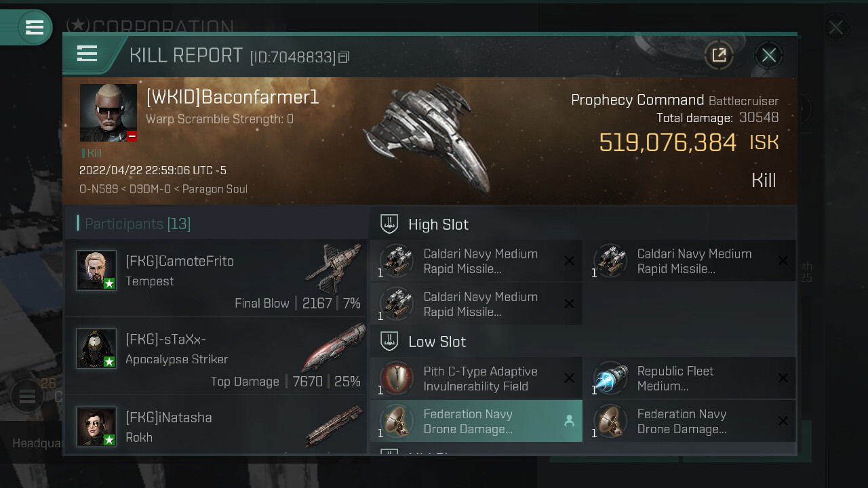Open CamoteFrito's participant portrait
868x488 pixels.
[x=96, y=270]
